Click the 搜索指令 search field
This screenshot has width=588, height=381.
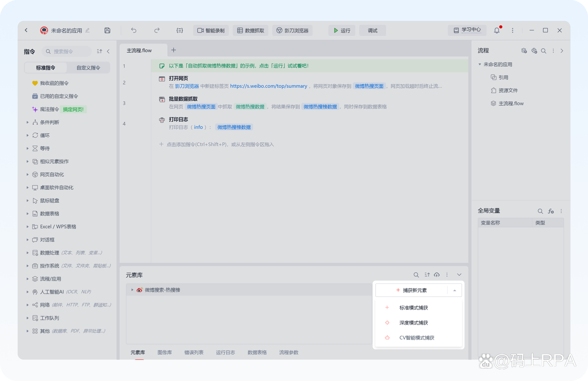pos(67,51)
